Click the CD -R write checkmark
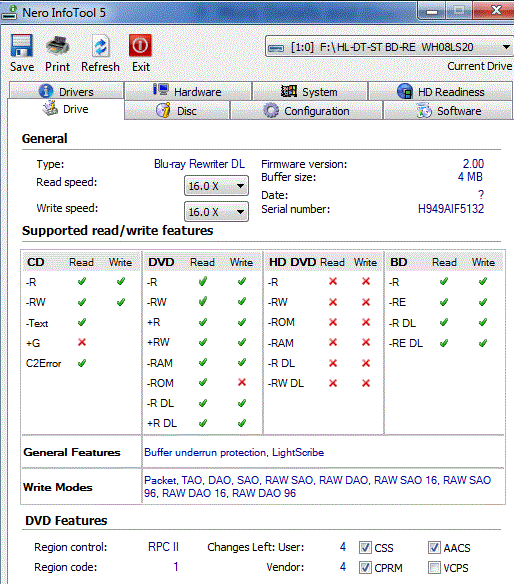The width and height of the screenshot is (514, 584). (x=121, y=281)
